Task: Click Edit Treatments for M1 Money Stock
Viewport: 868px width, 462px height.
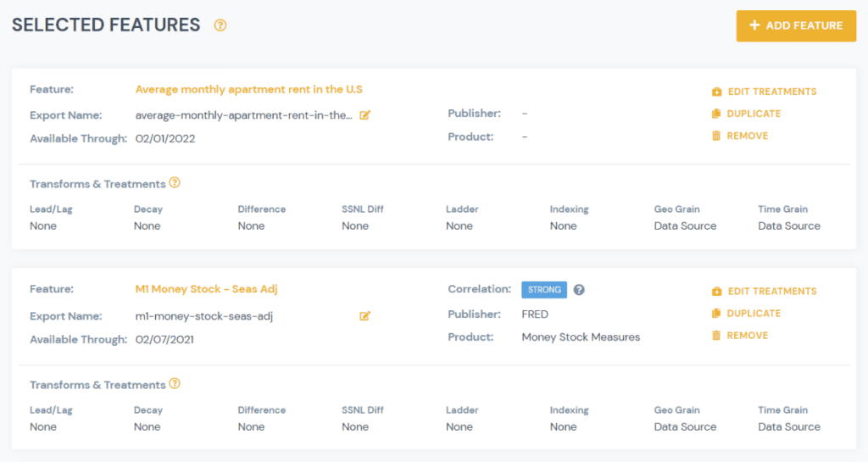Action: click(764, 292)
